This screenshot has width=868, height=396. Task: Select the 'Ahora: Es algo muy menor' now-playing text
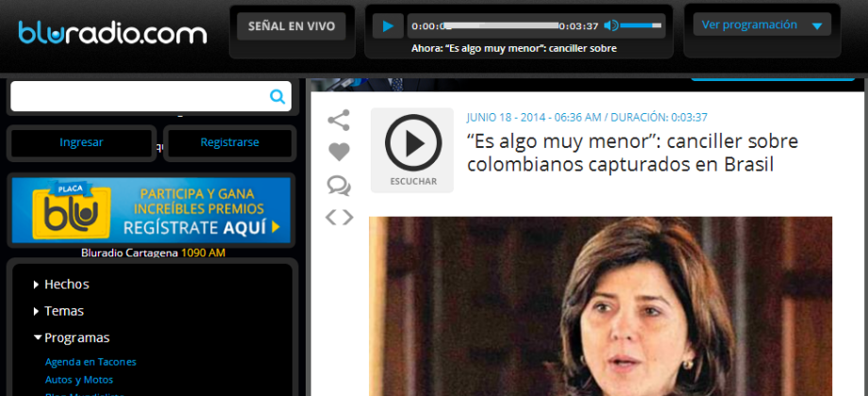[x=513, y=48]
